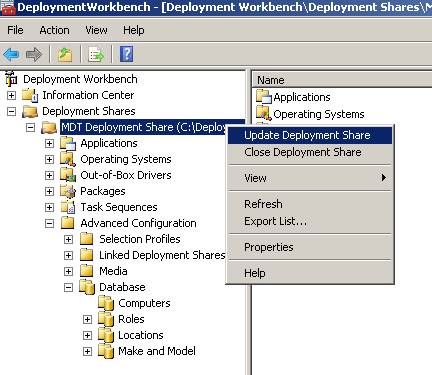Select the Make and Model tree label
This screenshot has height=375, width=432.
157,351
